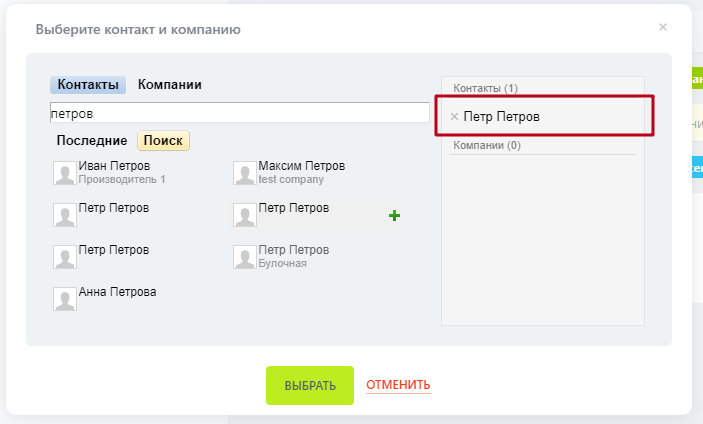703x424 pixels.
Task: Click the Компании (0) section header
Action: 487,146
